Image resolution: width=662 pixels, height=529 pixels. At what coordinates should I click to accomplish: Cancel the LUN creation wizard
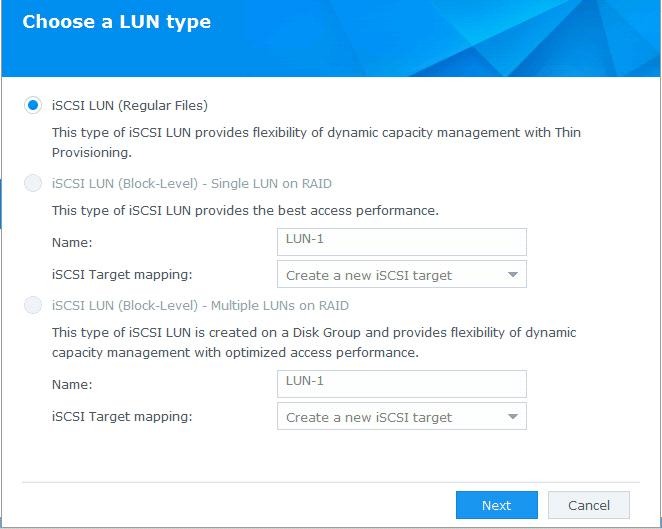click(x=588, y=505)
